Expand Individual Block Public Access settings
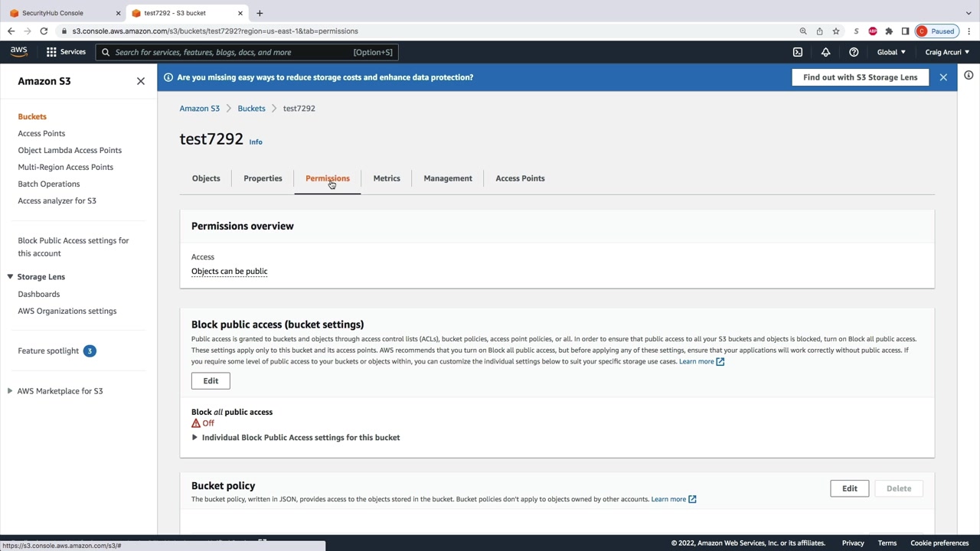Image resolution: width=980 pixels, height=551 pixels. tap(296, 438)
